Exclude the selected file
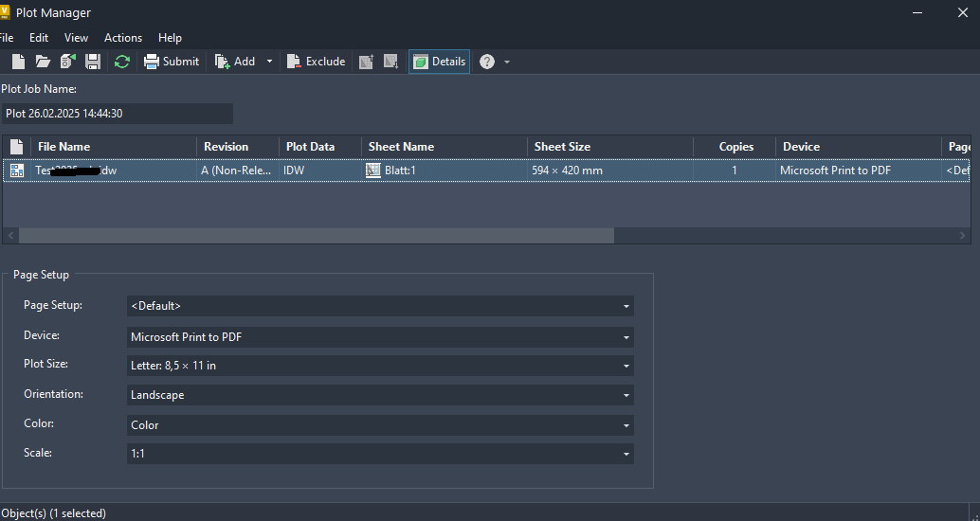The image size is (980, 521). pyautogui.click(x=317, y=62)
